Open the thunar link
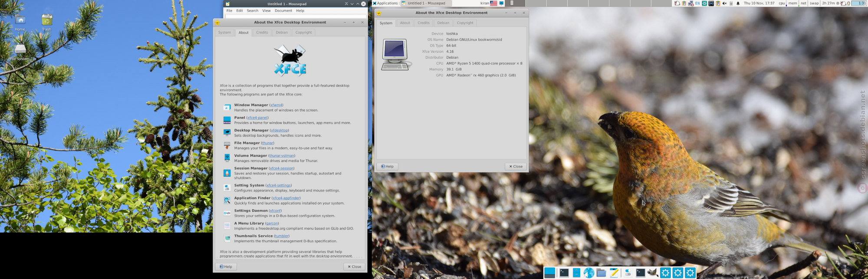868x279 pixels. (x=268, y=143)
